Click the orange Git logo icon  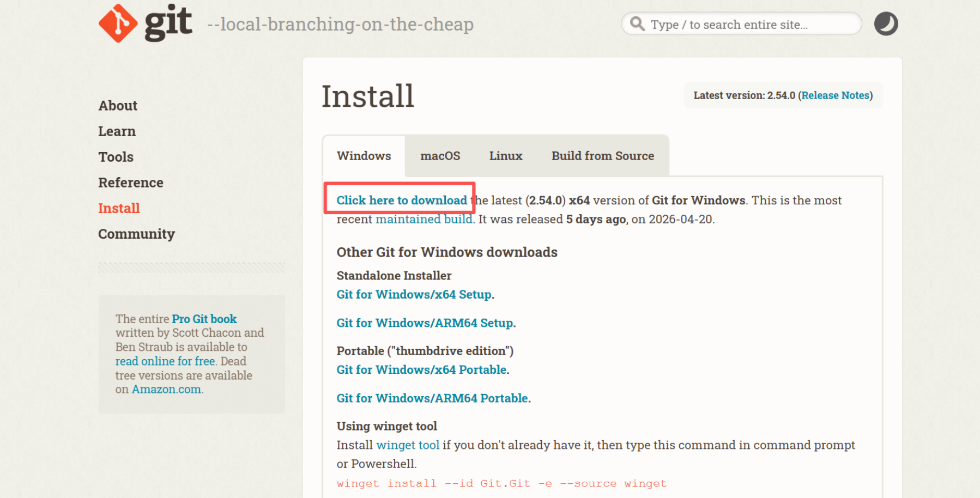118,23
